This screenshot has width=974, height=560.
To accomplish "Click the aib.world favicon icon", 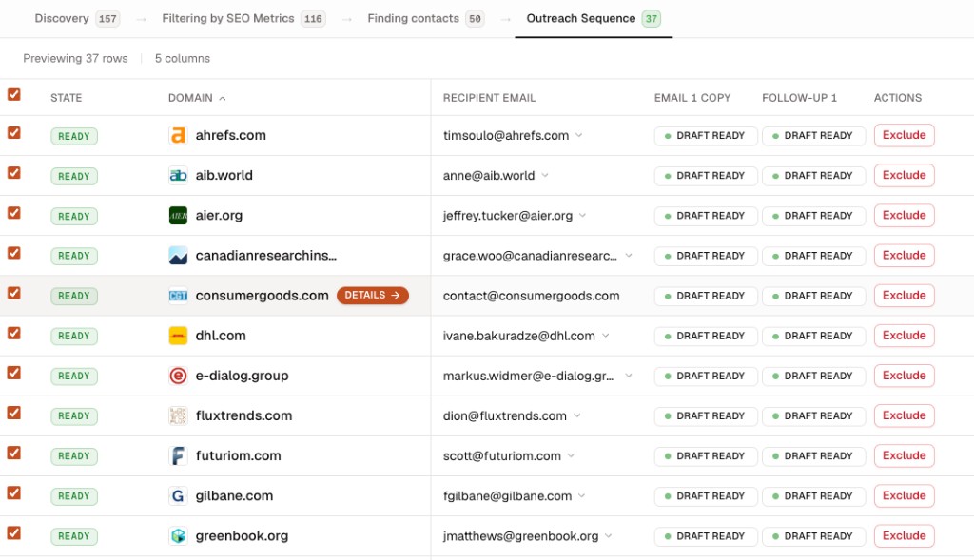I will 178,176.
